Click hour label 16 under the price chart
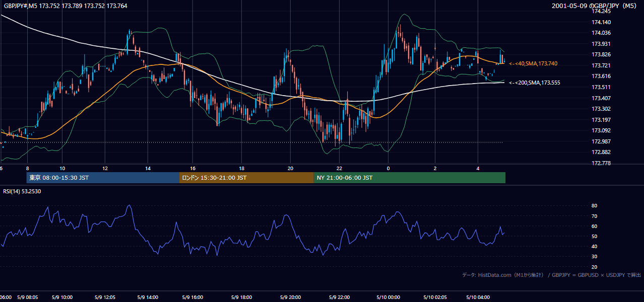The image size is (644, 302). [x=193, y=168]
